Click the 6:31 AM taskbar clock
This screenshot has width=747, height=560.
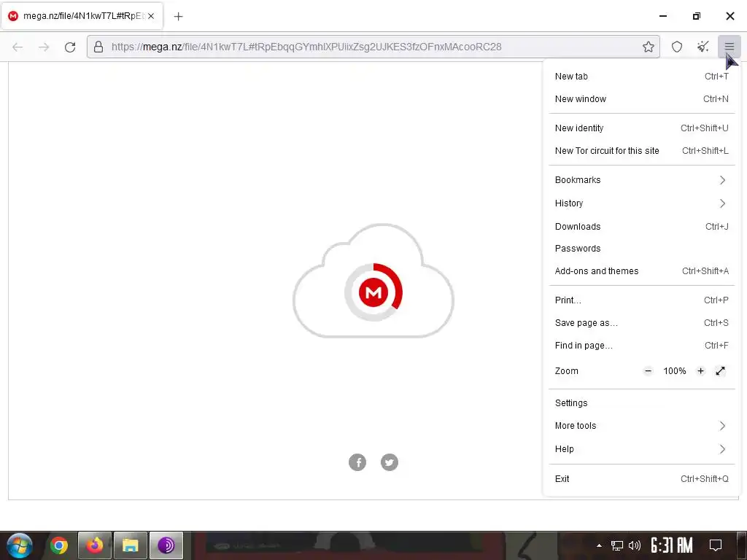tap(672, 545)
